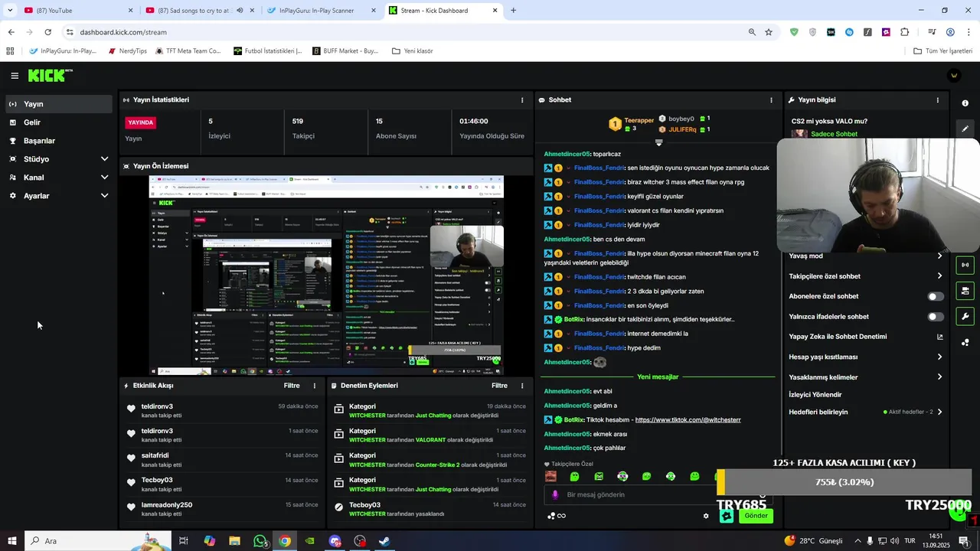Click the pencil edit icon in right toolbar
The height and width of the screenshot is (551, 980).
[x=965, y=129]
